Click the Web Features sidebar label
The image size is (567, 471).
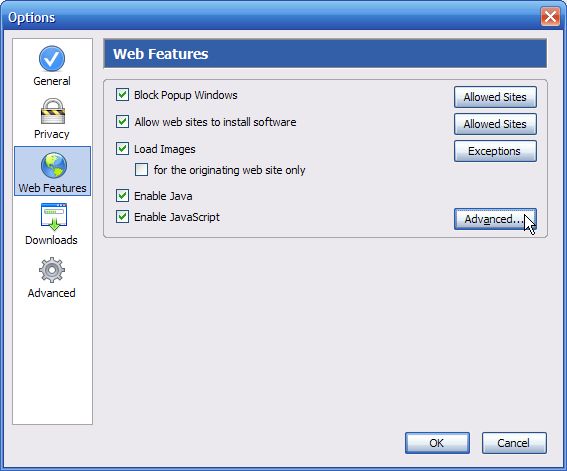[52, 188]
